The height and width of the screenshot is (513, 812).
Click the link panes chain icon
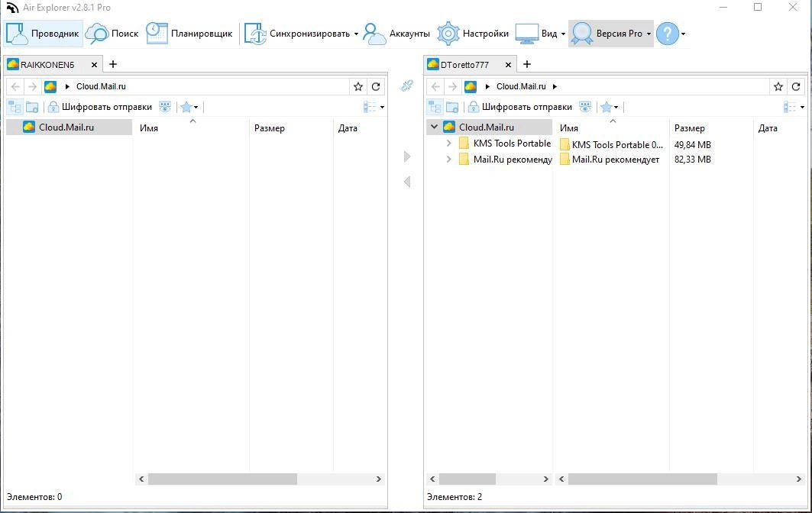(x=407, y=85)
